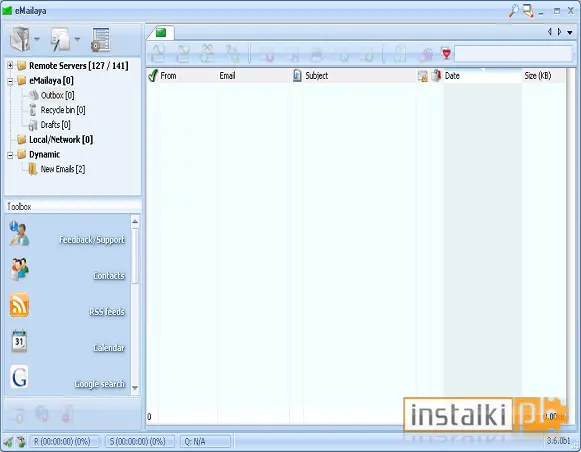This screenshot has height=452, width=581.
Task: Click the tab scroll right arrow
Action: tap(560, 32)
